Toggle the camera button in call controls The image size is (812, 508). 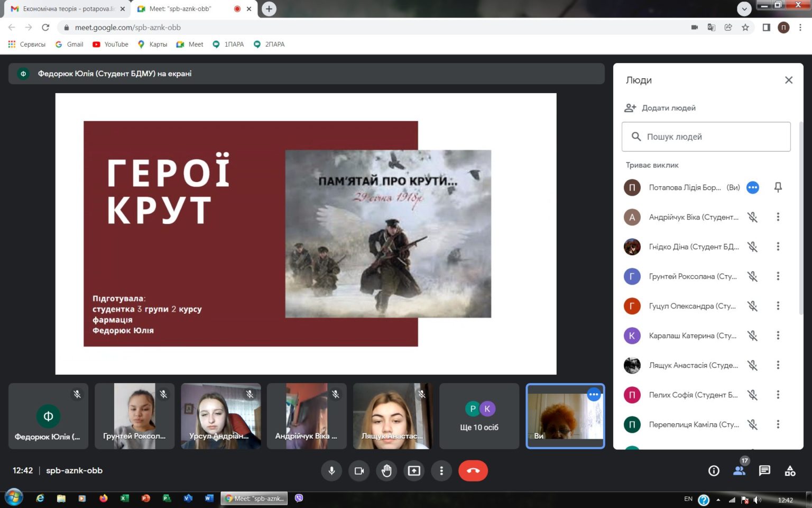(359, 470)
